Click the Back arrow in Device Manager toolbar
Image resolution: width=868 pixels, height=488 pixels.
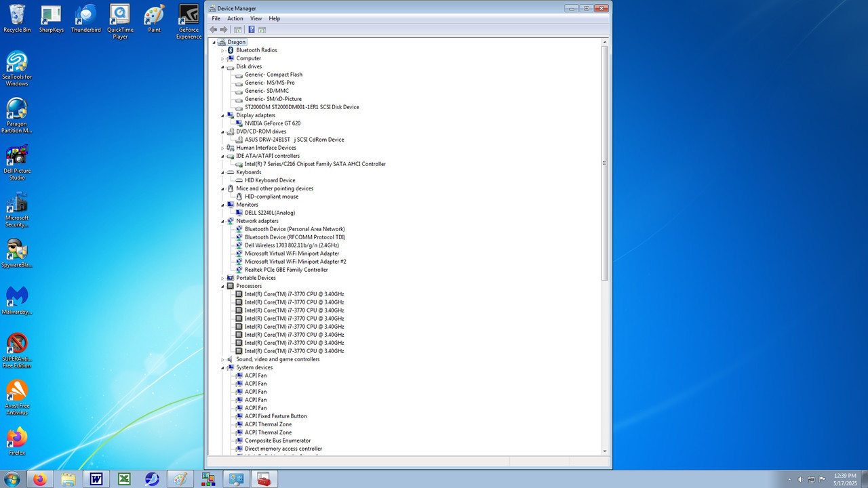pyautogui.click(x=214, y=30)
